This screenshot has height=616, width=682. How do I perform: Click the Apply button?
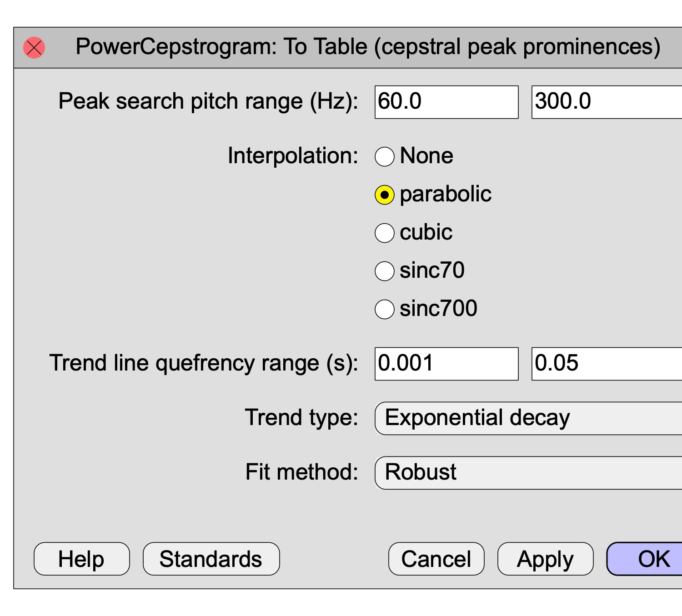pyautogui.click(x=545, y=559)
